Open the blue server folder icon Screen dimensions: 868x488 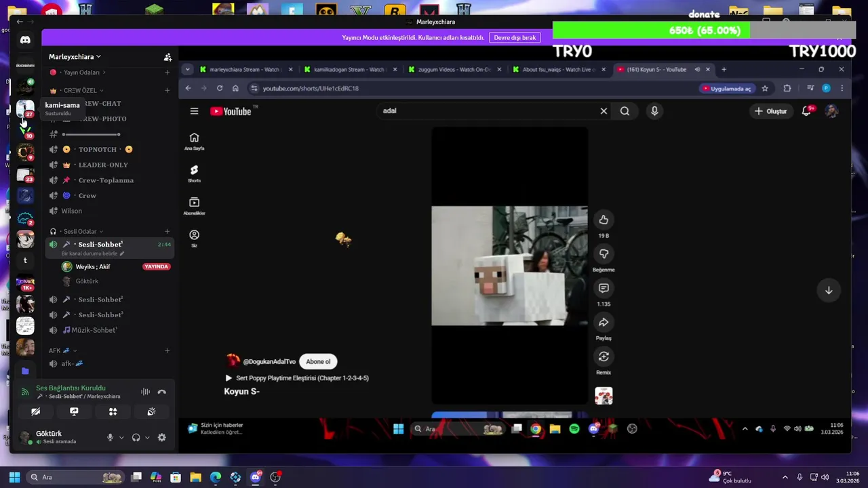click(25, 371)
